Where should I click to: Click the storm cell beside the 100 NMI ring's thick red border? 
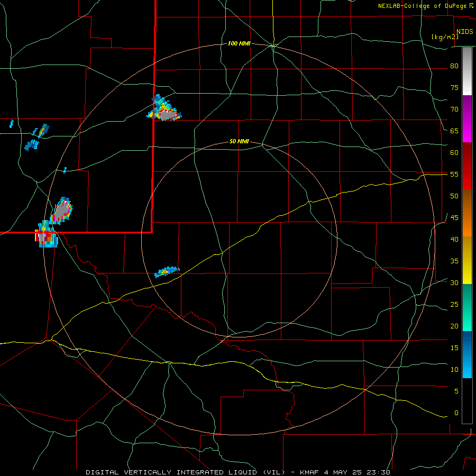pyautogui.click(x=164, y=108)
